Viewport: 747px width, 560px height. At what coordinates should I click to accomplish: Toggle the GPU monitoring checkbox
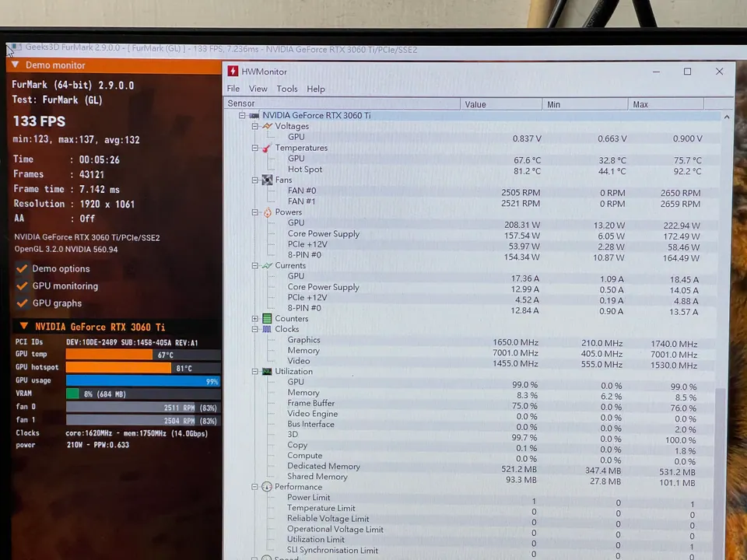point(22,285)
